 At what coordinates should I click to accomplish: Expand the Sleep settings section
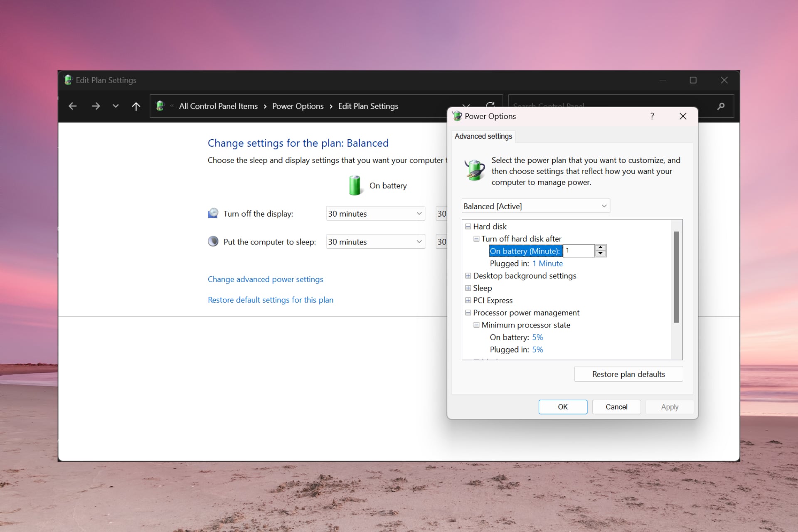[468, 288]
